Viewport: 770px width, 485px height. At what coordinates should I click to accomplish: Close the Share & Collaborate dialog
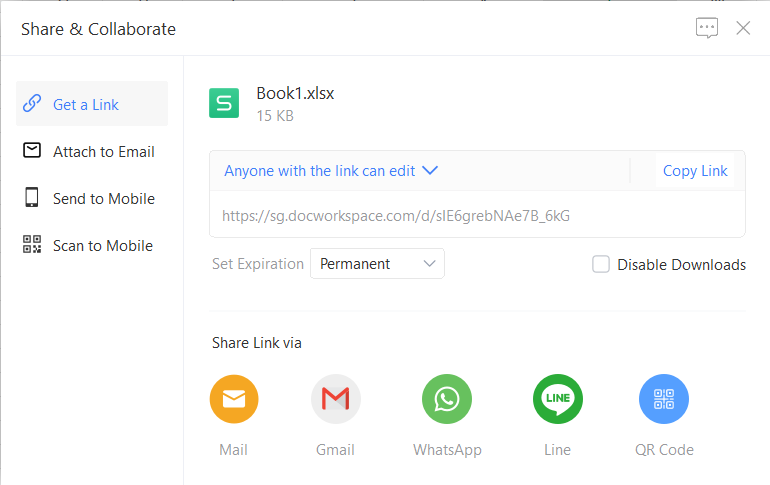pos(743,28)
